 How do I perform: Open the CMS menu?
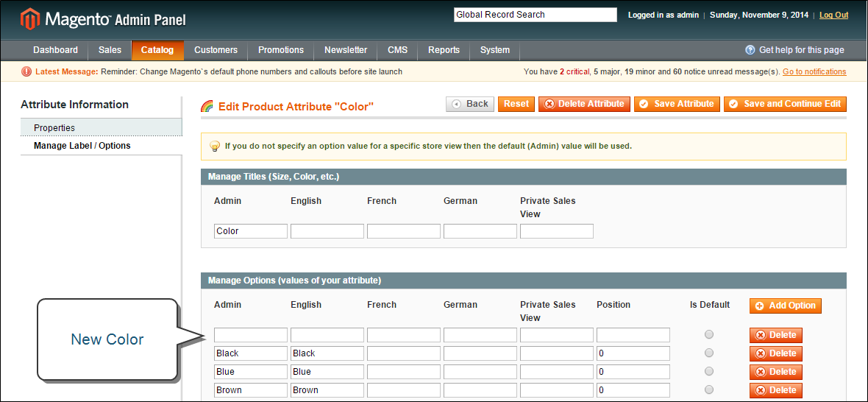[x=397, y=50]
